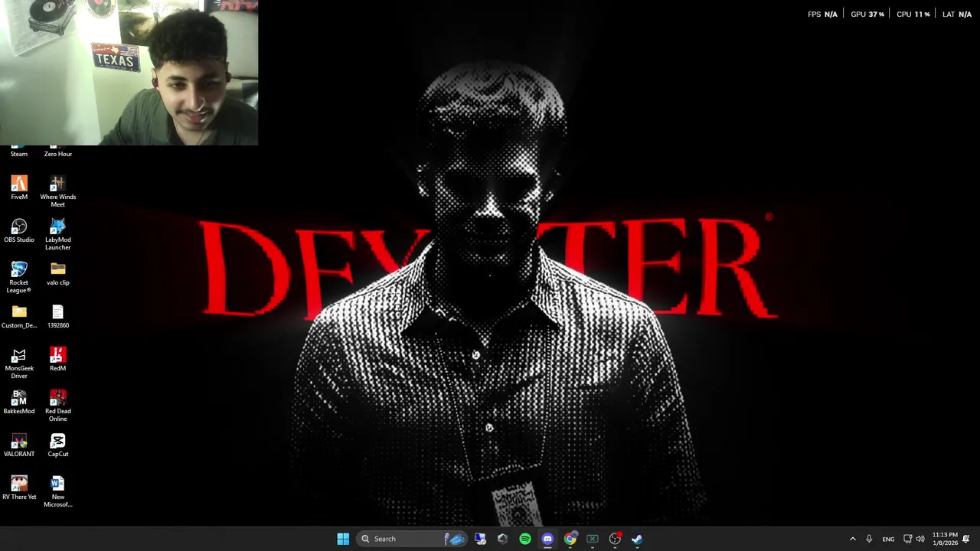Select the RedM desktop icon
The image size is (980, 551).
pyautogui.click(x=57, y=359)
